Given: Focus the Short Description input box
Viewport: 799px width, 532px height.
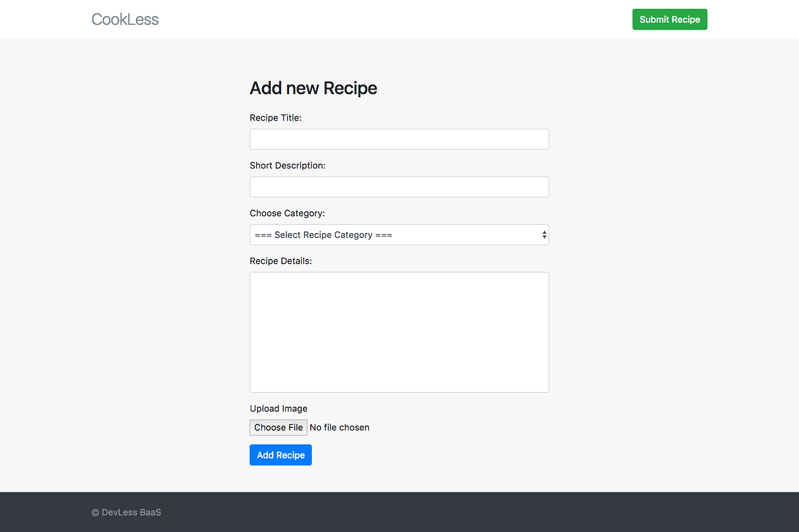Looking at the screenshot, I should coord(399,187).
